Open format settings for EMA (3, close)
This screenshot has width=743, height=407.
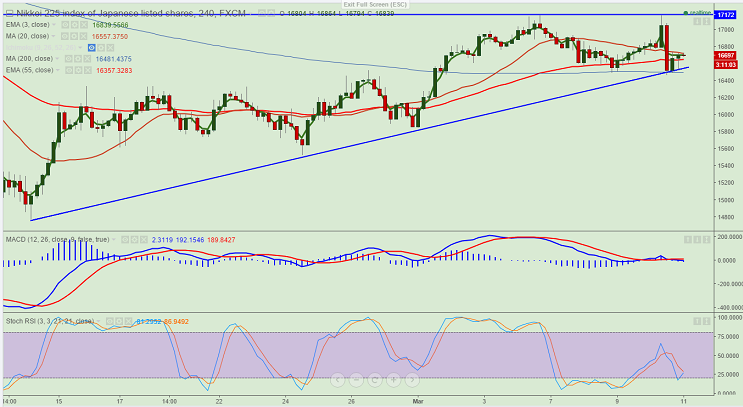click(74, 25)
